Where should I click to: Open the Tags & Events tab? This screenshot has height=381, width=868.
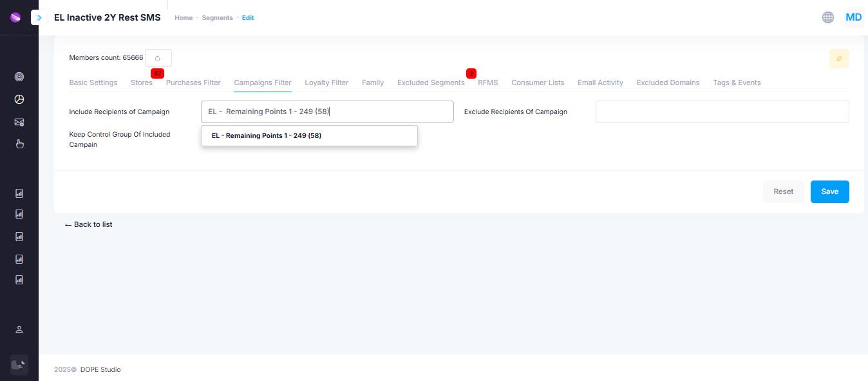(x=737, y=83)
